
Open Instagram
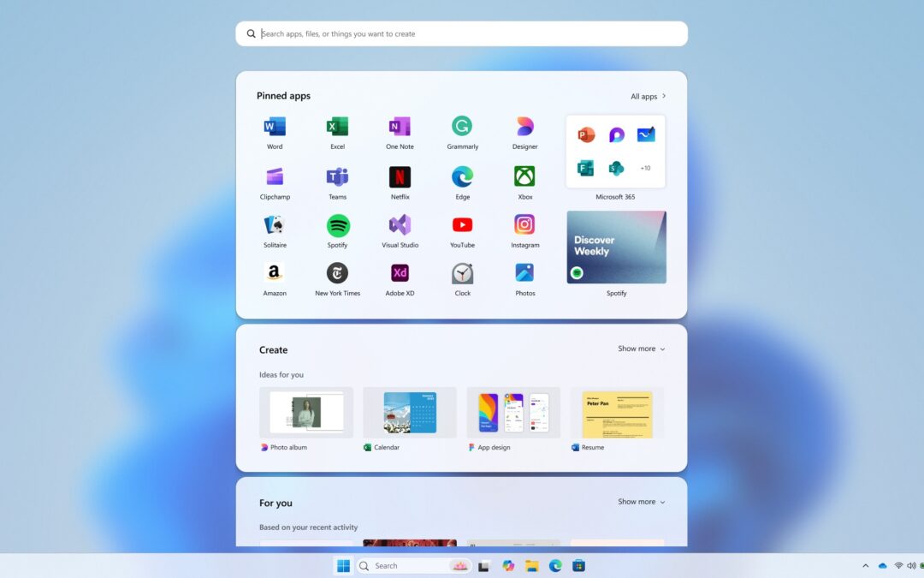pyautogui.click(x=524, y=224)
